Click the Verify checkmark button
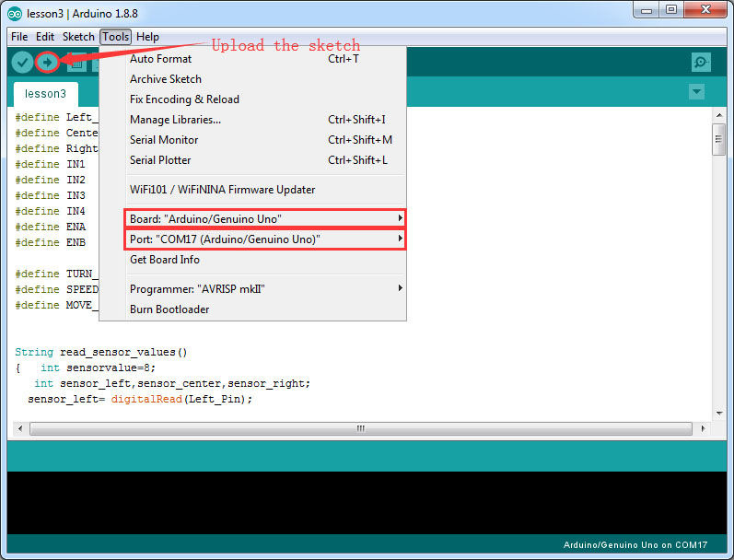Image resolution: width=734 pixels, height=560 pixels. 22,62
